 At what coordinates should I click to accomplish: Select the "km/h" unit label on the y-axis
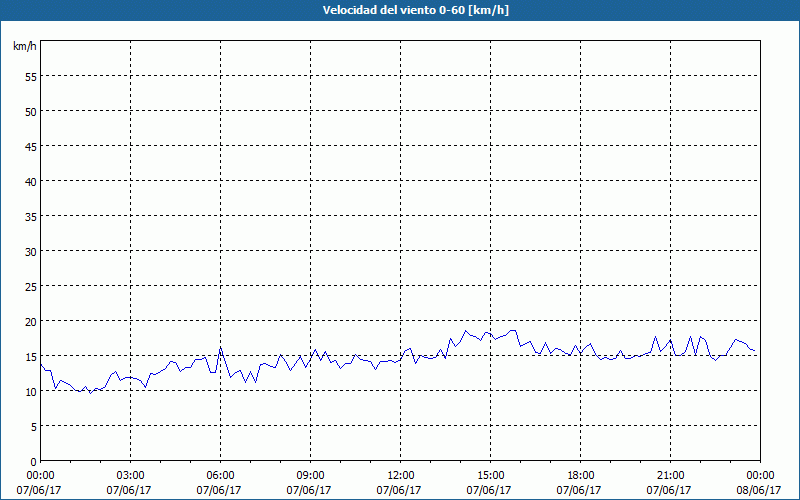24,46
